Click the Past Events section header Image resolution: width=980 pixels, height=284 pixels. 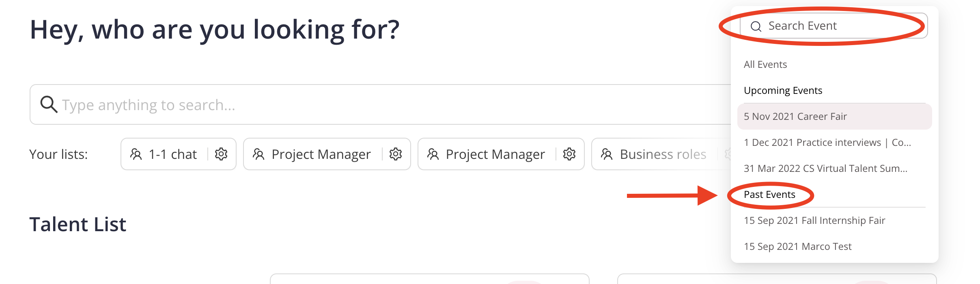769,195
